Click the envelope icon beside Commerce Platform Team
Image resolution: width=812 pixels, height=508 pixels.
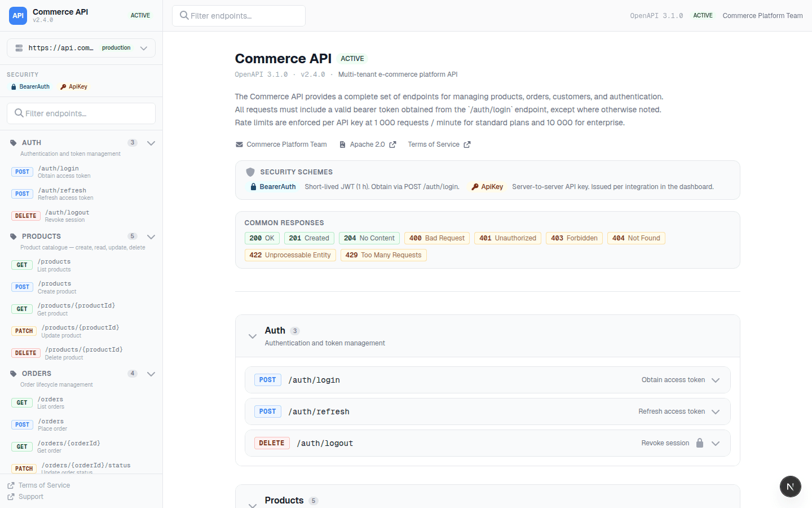[x=239, y=144]
